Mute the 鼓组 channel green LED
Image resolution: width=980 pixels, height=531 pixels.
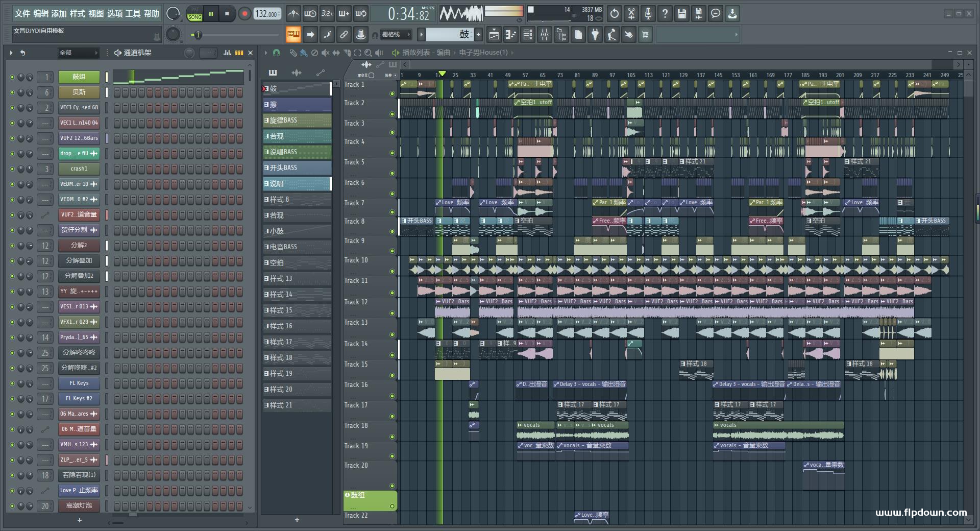coord(12,77)
